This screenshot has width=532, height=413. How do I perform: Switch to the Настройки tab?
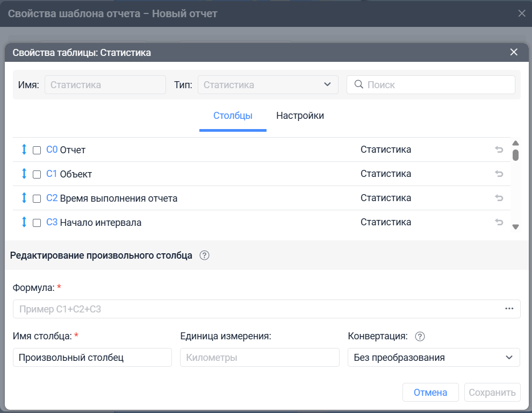(x=300, y=116)
